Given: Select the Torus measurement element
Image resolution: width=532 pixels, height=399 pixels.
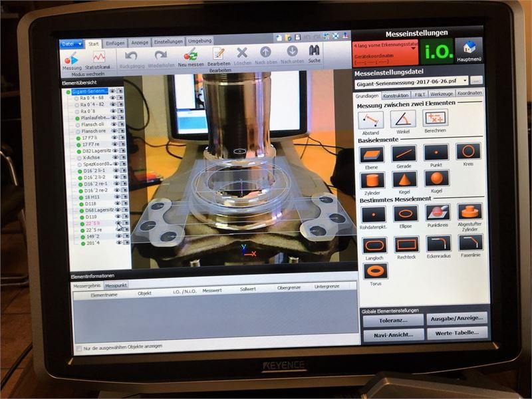Looking at the screenshot, I should [376, 269].
